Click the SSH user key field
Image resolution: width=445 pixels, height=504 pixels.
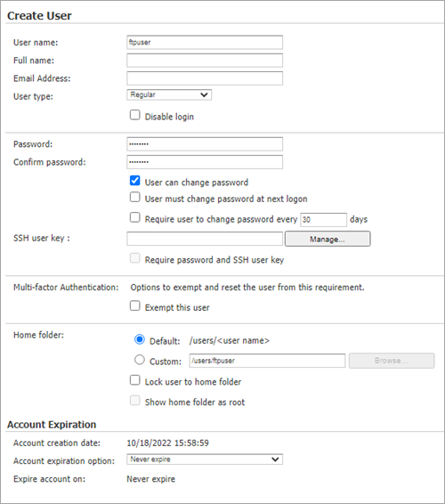[x=205, y=239]
